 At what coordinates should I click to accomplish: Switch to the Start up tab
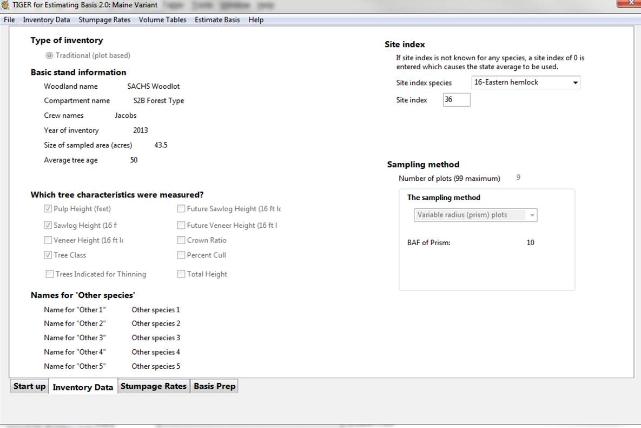tap(29, 386)
